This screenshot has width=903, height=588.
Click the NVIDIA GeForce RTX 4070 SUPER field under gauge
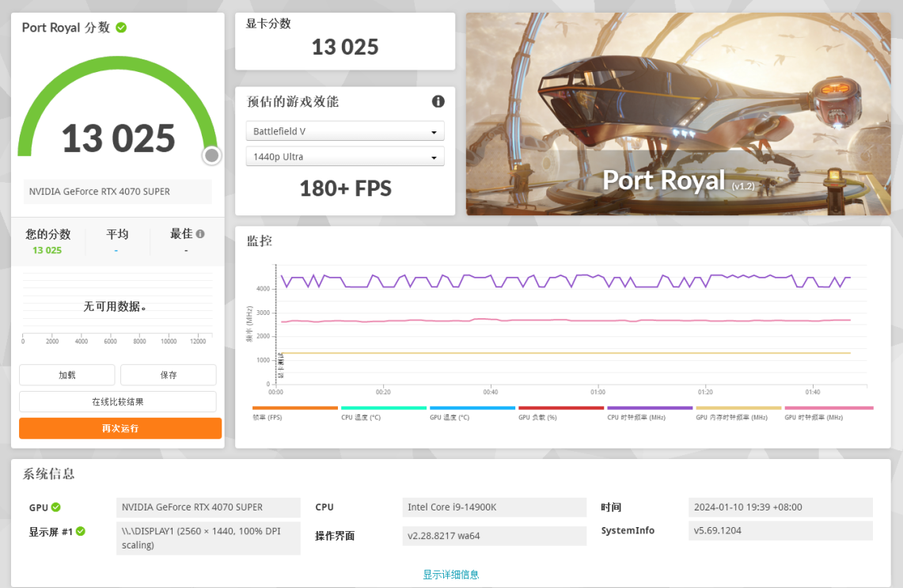pos(117,192)
